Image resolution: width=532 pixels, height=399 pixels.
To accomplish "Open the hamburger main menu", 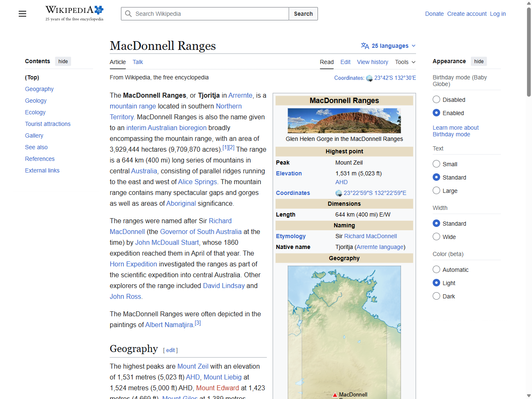I will tap(22, 14).
